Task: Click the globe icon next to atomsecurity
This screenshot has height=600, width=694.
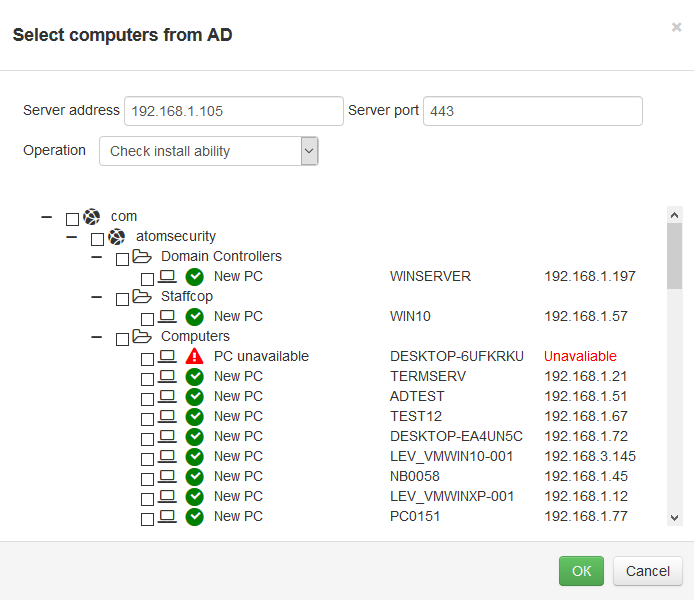Action: point(116,237)
